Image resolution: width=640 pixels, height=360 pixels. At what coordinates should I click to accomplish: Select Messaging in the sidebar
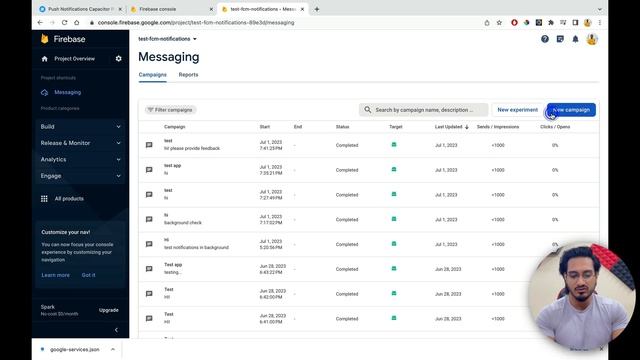pyautogui.click(x=67, y=92)
